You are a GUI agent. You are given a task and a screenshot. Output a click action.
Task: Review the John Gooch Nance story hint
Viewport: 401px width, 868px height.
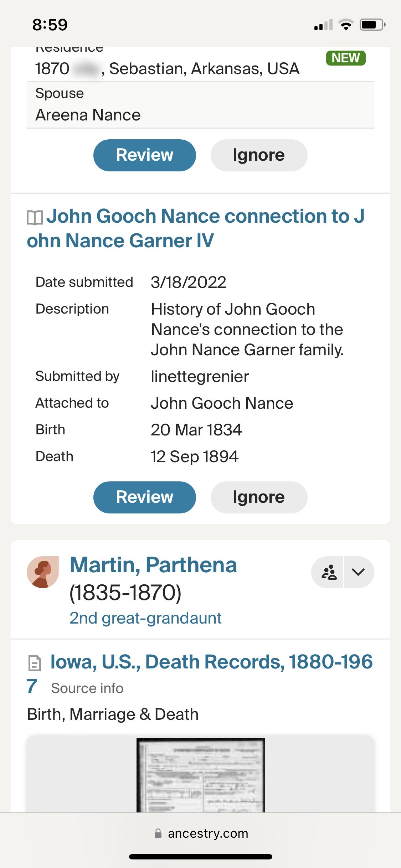145,497
